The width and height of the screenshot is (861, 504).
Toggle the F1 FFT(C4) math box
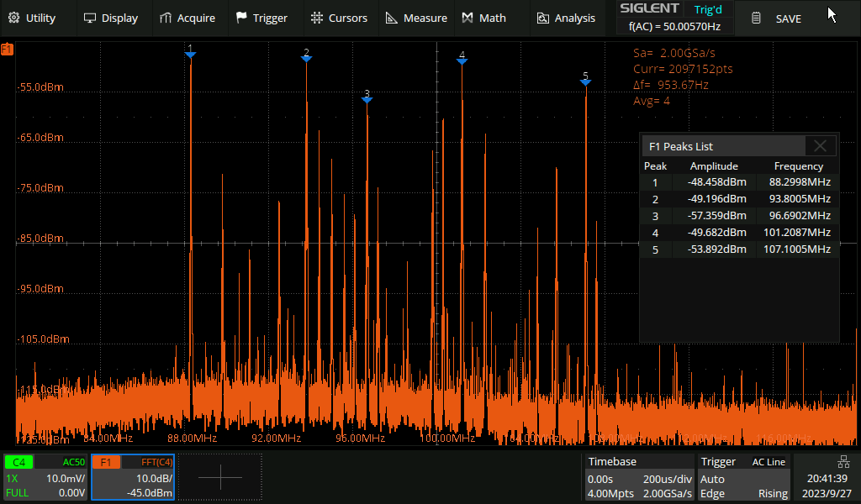pyautogui.click(x=133, y=477)
